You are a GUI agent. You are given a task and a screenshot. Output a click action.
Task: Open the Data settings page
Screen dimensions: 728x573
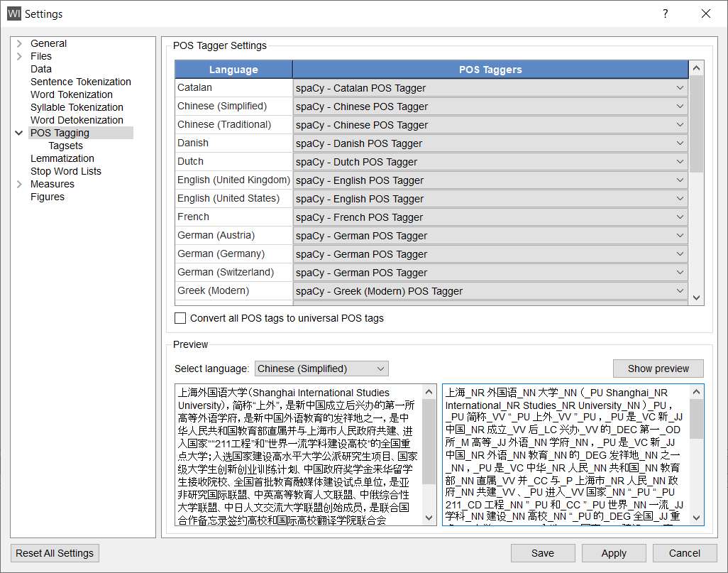(41, 69)
